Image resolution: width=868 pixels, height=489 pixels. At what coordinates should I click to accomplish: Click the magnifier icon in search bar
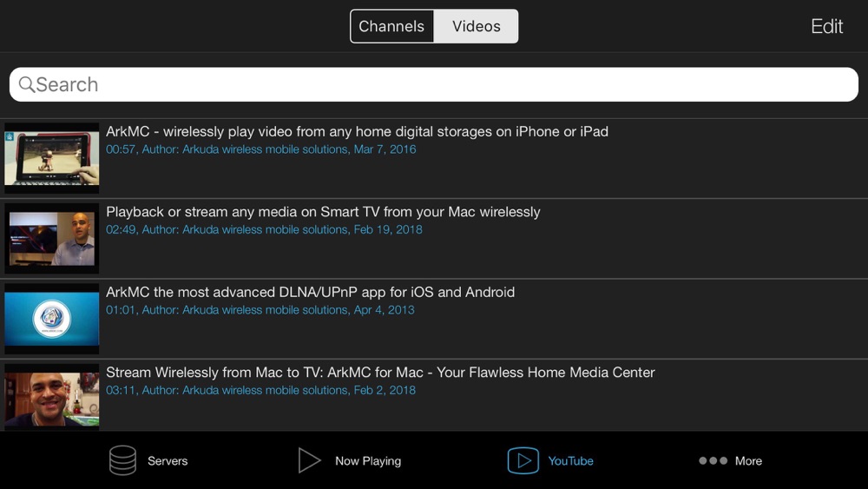point(26,84)
